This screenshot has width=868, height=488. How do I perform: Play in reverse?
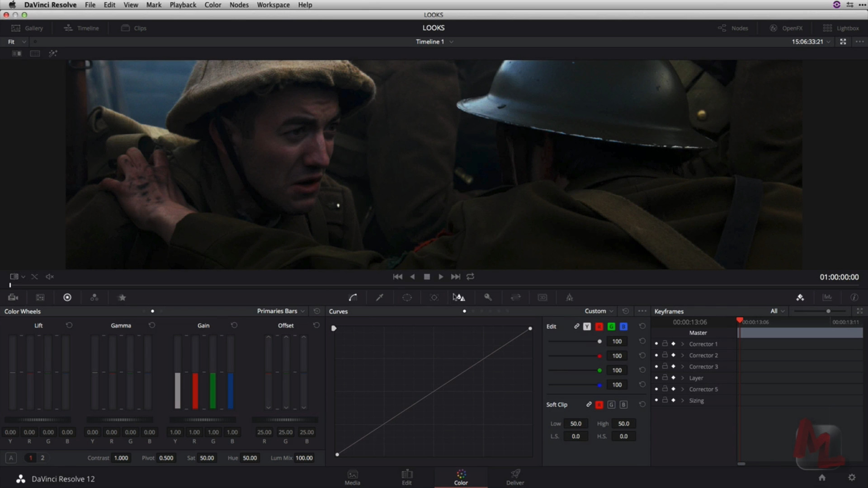pos(412,277)
